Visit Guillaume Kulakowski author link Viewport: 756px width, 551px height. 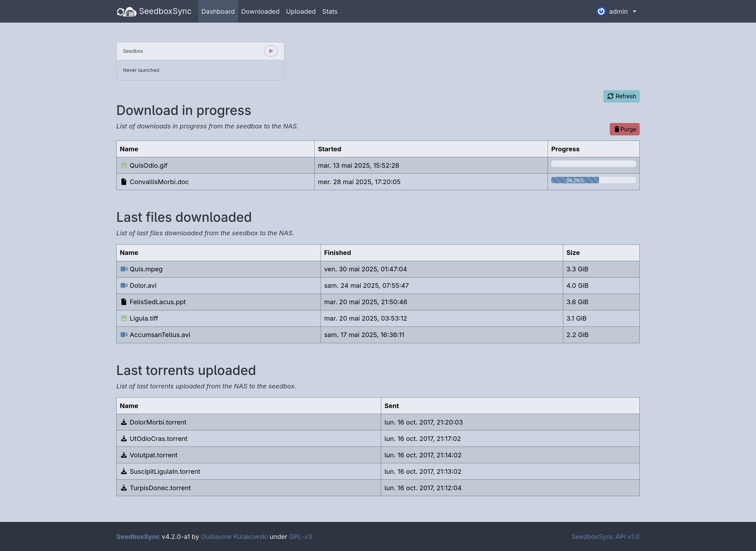click(x=234, y=537)
